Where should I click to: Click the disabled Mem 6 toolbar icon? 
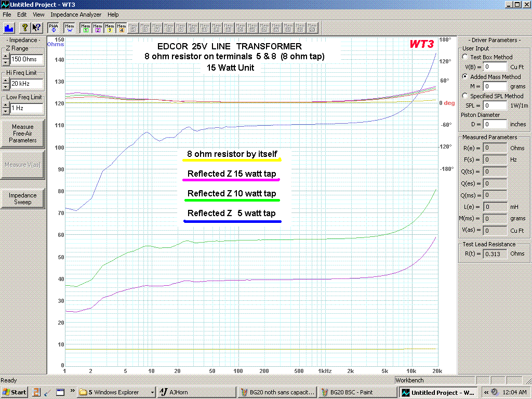click(x=145, y=28)
